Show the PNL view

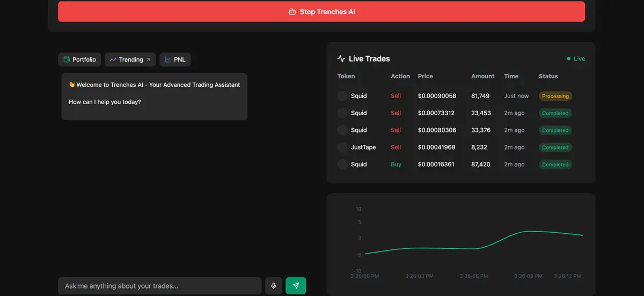point(175,60)
